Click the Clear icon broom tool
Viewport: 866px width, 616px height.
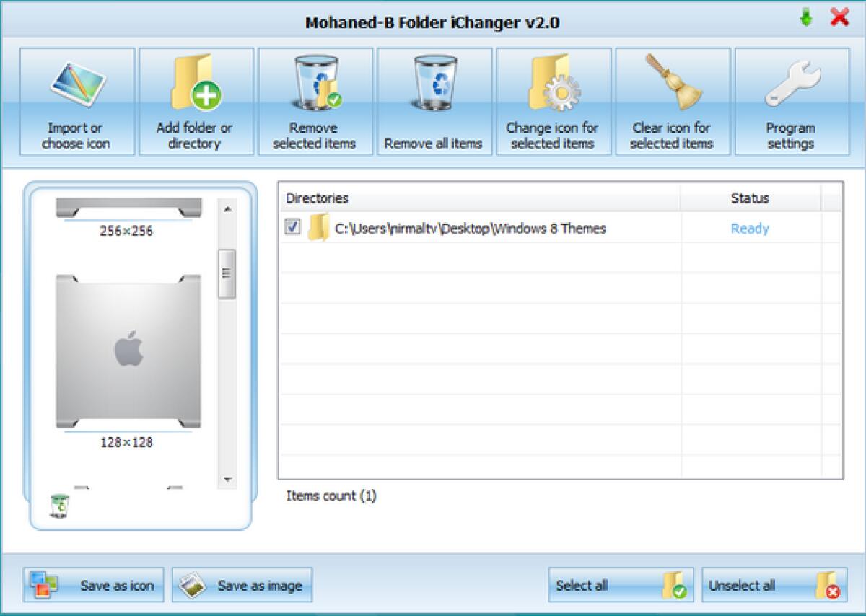[x=672, y=83]
